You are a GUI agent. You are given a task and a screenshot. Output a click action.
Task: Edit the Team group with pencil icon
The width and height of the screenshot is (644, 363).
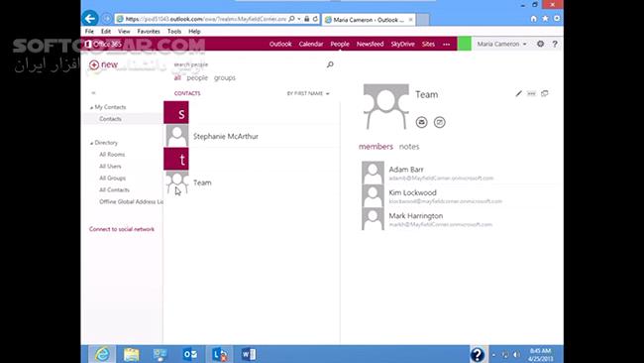tap(519, 94)
